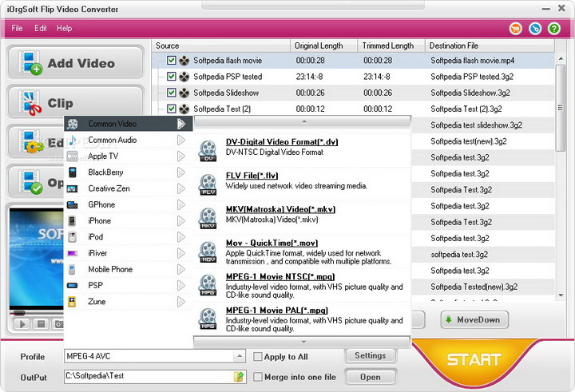Enable Apply to All checkbox

[258, 356]
